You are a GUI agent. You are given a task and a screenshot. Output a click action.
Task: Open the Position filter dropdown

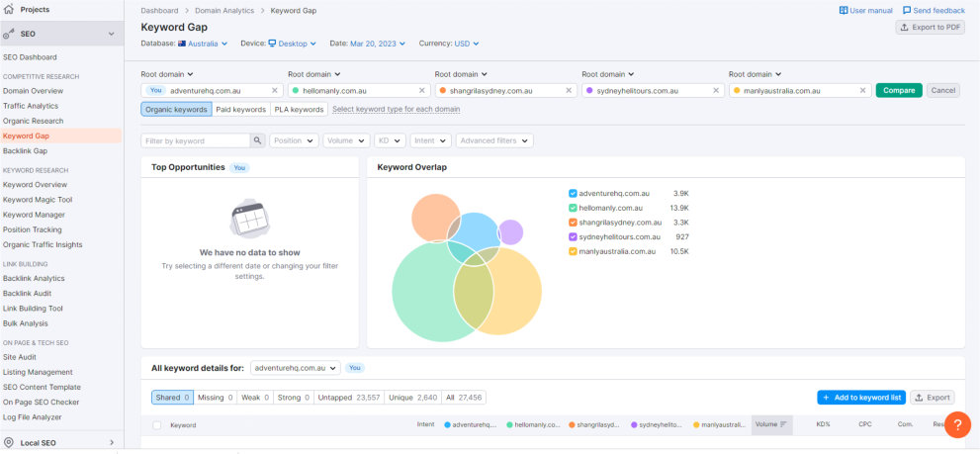point(294,140)
